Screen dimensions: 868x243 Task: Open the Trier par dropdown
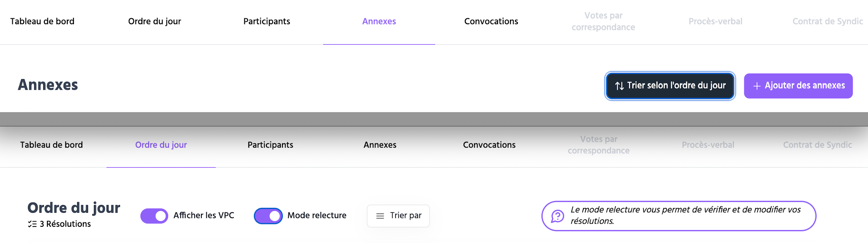[398, 216]
